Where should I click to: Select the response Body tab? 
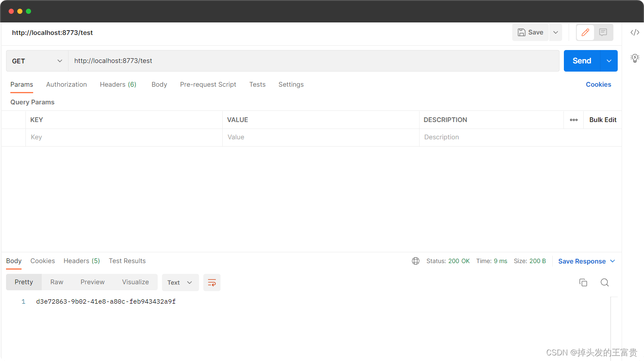point(14,261)
